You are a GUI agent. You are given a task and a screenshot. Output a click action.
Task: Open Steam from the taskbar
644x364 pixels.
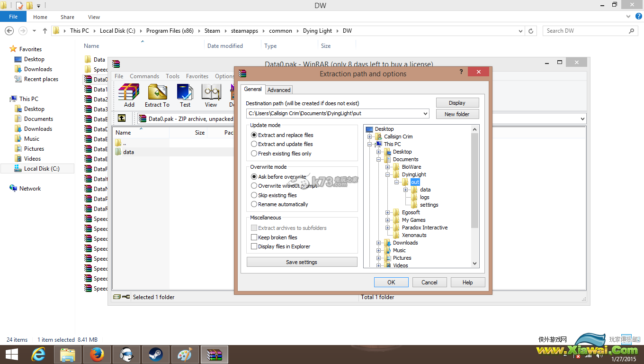click(155, 354)
